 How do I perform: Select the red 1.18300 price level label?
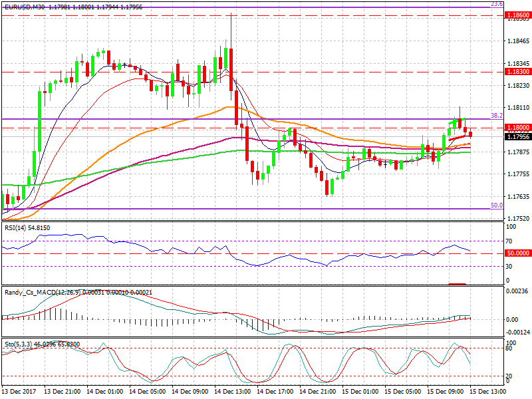point(518,72)
